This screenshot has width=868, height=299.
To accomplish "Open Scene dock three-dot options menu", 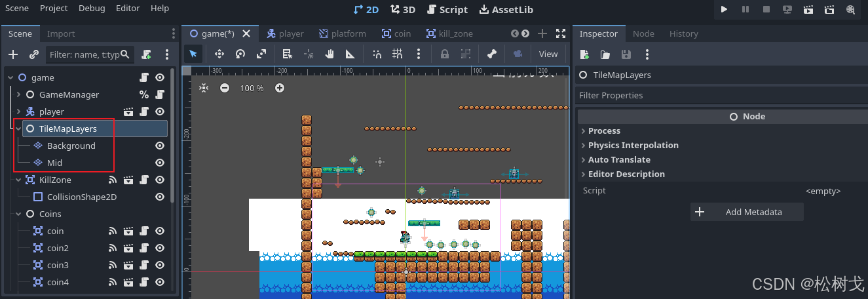I will pyautogui.click(x=168, y=54).
